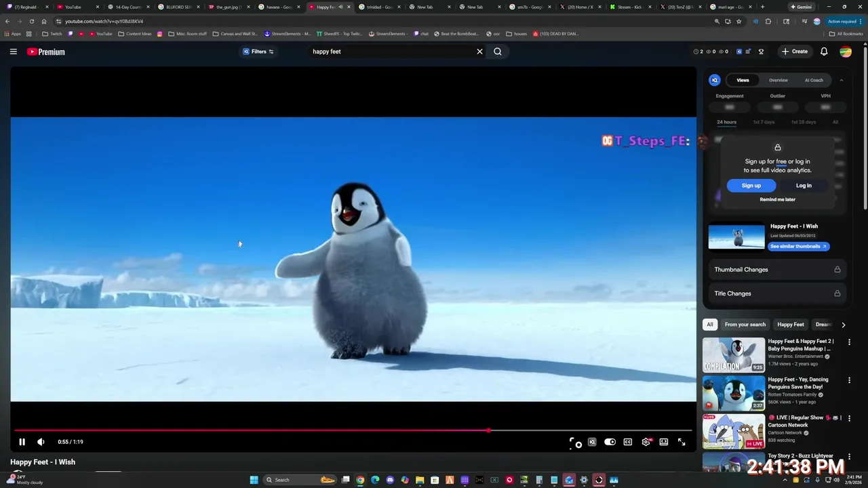
Task: Click the Create button
Action: pyautogui.click(x=795, y=52)
